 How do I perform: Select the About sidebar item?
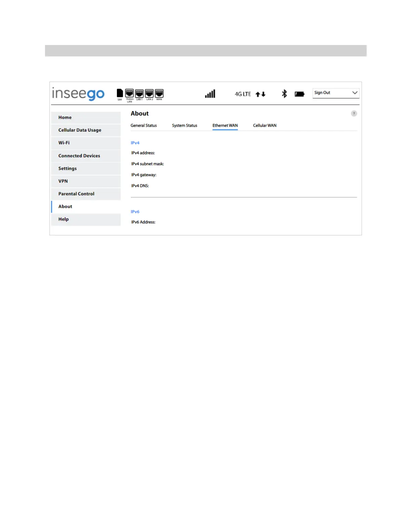coord(86,207)
